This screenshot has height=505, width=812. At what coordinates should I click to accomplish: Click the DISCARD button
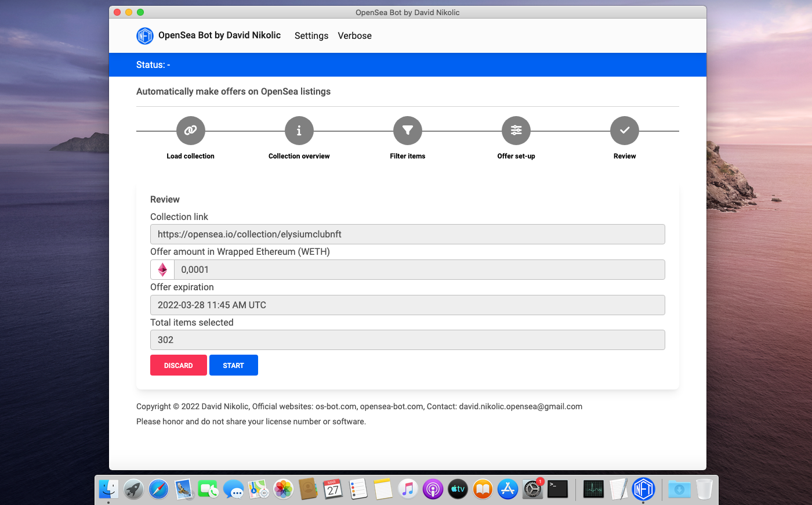coord(179,365)
